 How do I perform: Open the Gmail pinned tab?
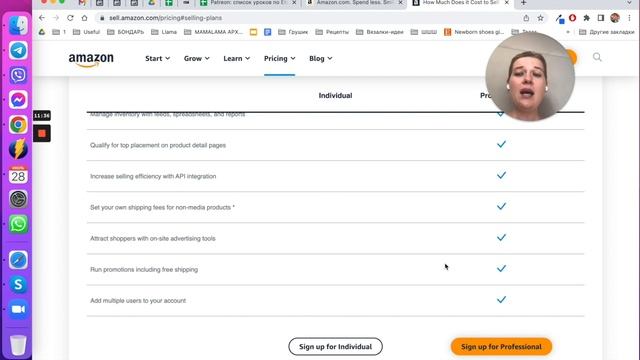pos(82,3)
